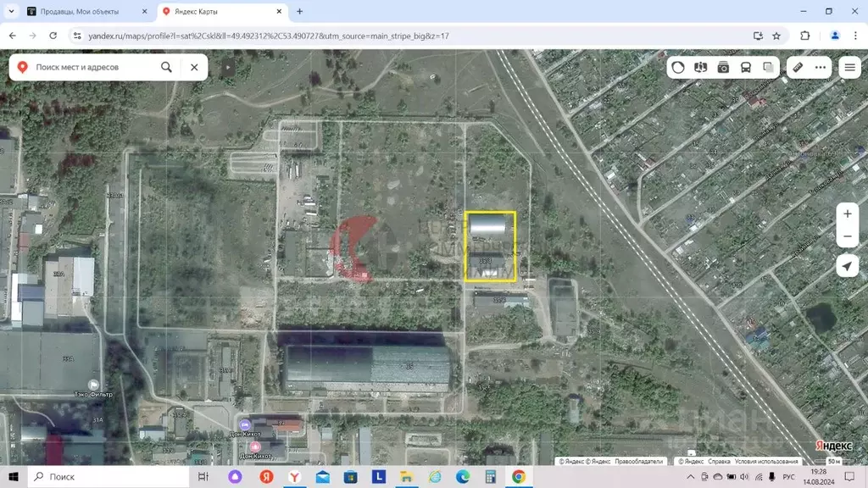Screen dimensions: 868x488
Task: Open the Windows notification center
Action: click(x=849, y=477)
